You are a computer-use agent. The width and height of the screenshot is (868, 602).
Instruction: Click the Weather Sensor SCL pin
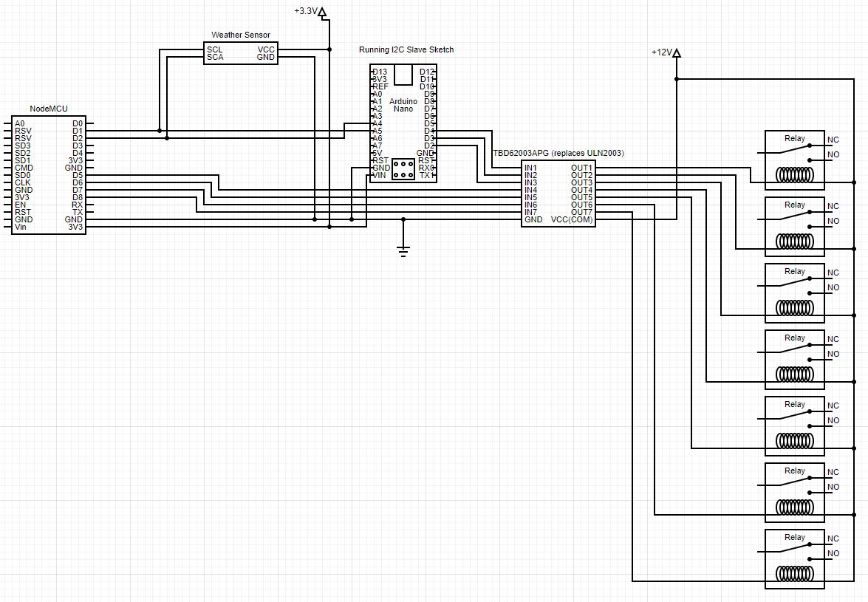point(215,49)
